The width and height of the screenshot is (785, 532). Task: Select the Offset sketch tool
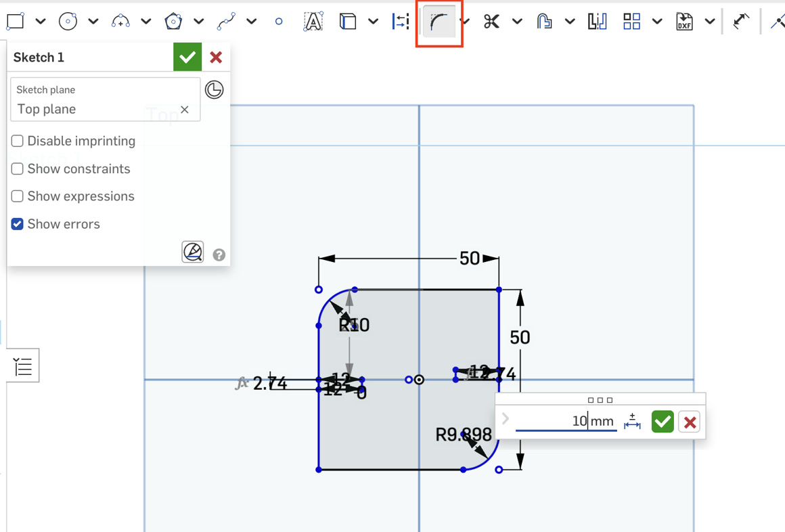click(x=544, y=22)
